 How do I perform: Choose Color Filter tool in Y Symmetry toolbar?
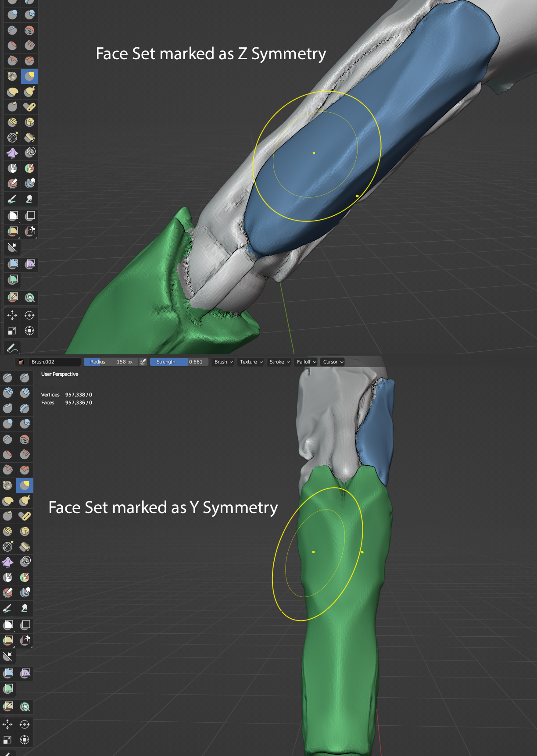[x=7, y=688]
